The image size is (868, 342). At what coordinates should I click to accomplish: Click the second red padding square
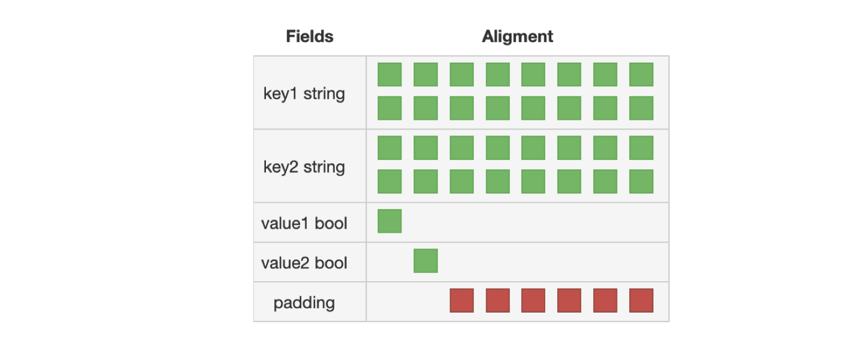point(497,300)
